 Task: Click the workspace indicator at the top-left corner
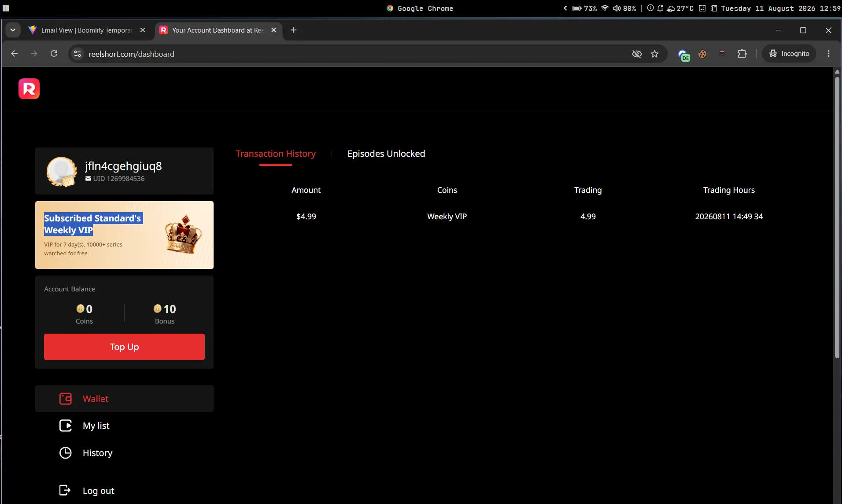click(x=6, y=8)
